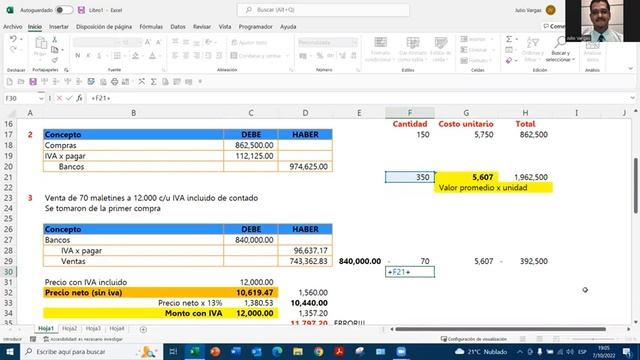Screen dimensions: 640x360
Task: Open Microsoft Edge from the taskbar
Action: pyautogui.click(x=278, y=351)
